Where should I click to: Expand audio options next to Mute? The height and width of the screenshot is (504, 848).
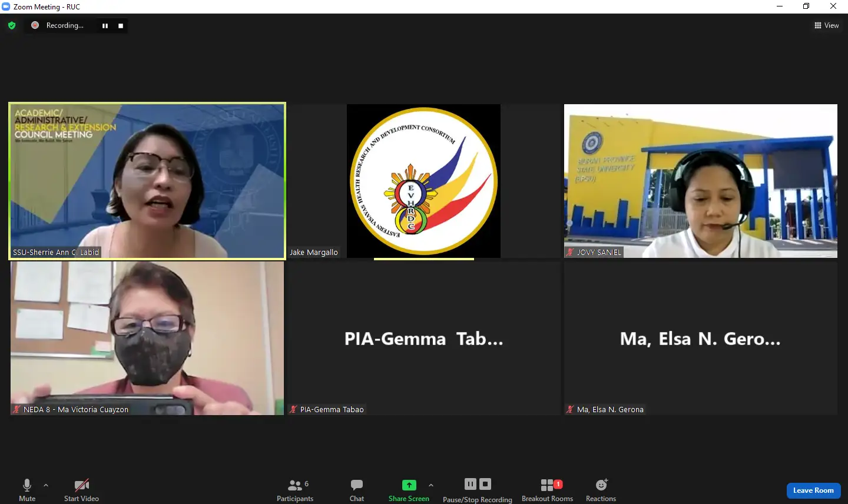(46, 485)
